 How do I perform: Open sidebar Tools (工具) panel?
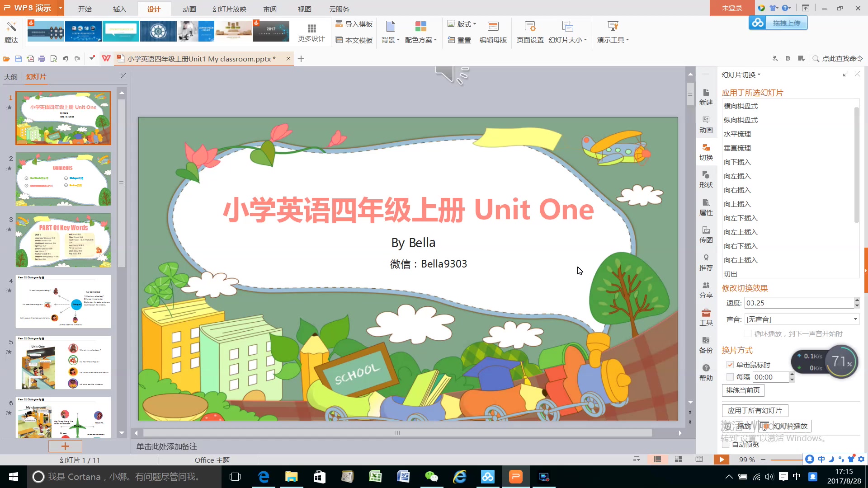pos(706,318)
